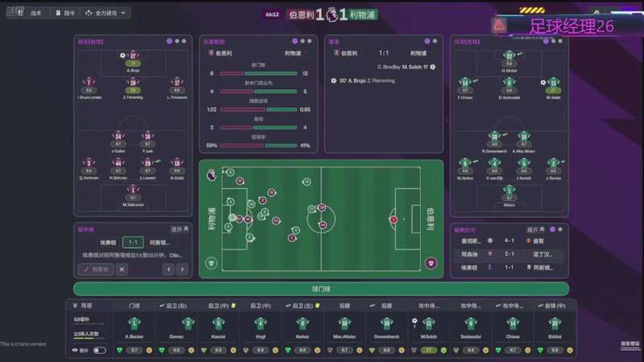The width and height of the screenshot is (644, 362).
Task: Click the red Burnley goalkeeper dot on pitch
Action: (393, 219)
